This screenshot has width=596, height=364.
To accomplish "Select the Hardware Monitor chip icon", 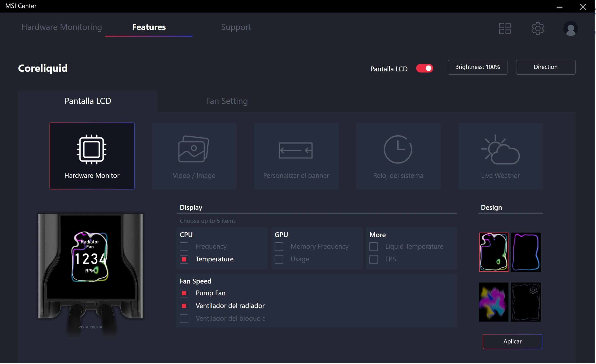I will tap(91, 149).
